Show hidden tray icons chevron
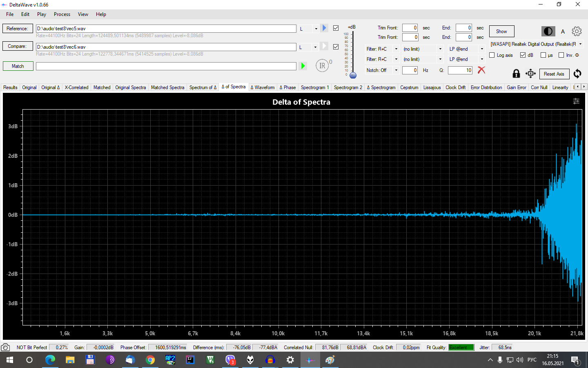This screenshot has height=368, width=588. point(490,360)
